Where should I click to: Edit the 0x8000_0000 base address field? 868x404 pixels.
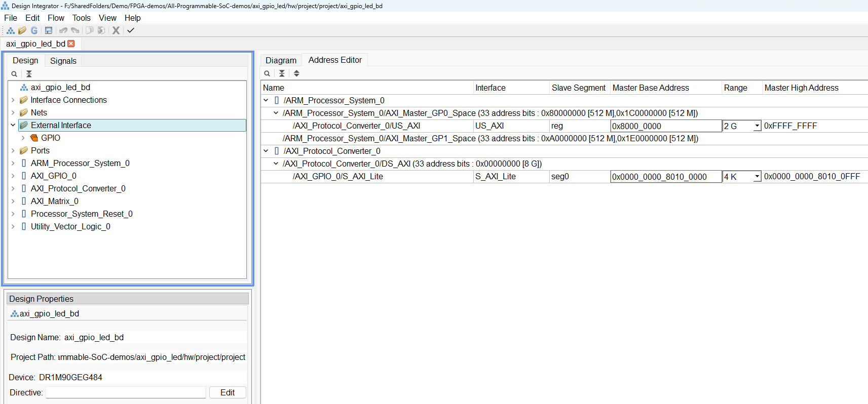[x=666, y=126]
